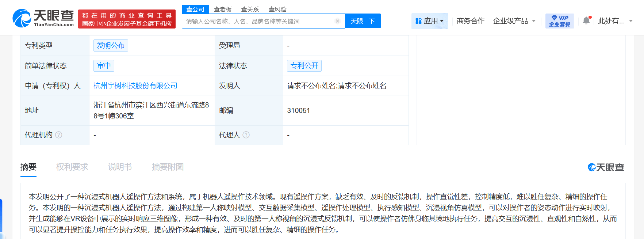Switch to the 权利要求 tab
Image resolution: width=644 pixels, height=239 pixels.
pyautogui.click(x=72, y=167)
